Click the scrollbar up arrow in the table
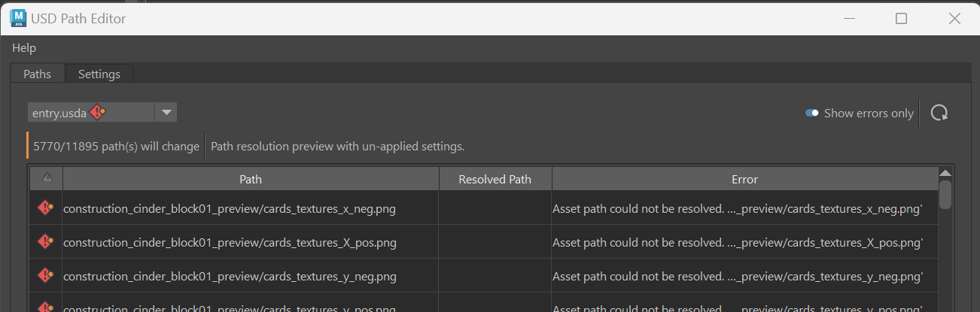The image size is (980, 312). point(945,173)
